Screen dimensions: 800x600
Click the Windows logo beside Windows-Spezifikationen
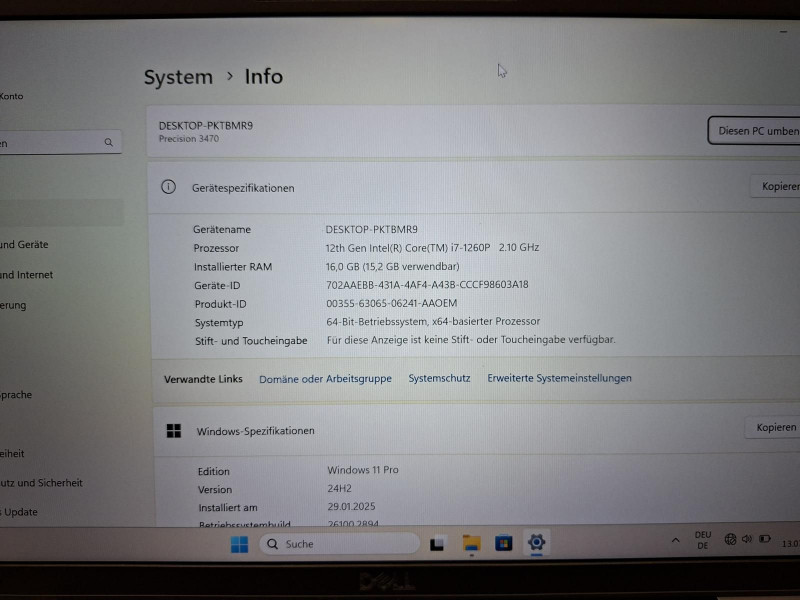(x=173, y=431)
